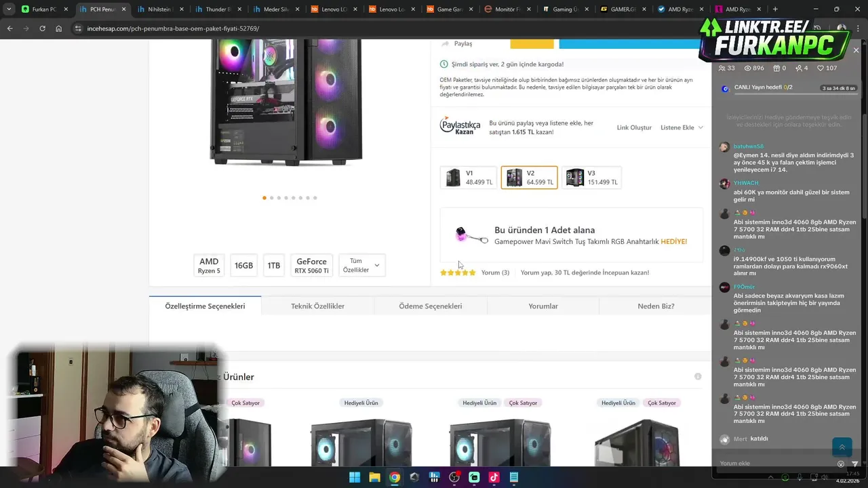Click the browser back arrow
The width and height of the screenshot is (868, 488).
[9, 28]
